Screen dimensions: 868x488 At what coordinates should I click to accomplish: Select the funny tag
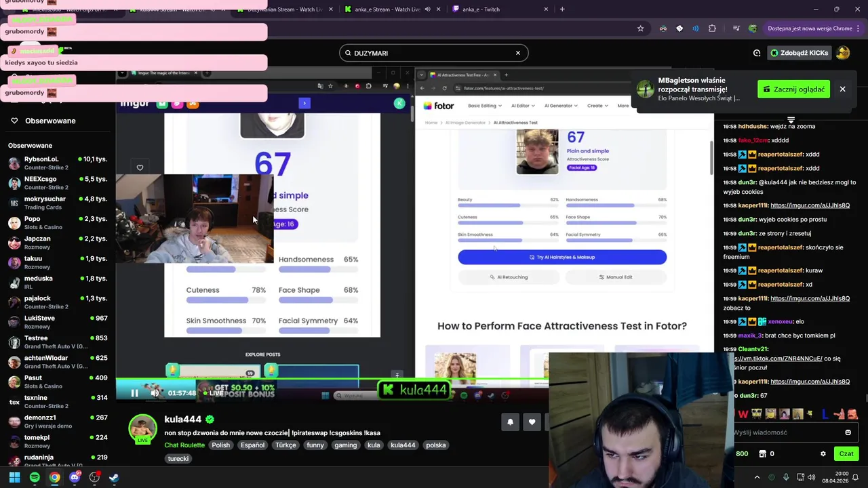315,445
